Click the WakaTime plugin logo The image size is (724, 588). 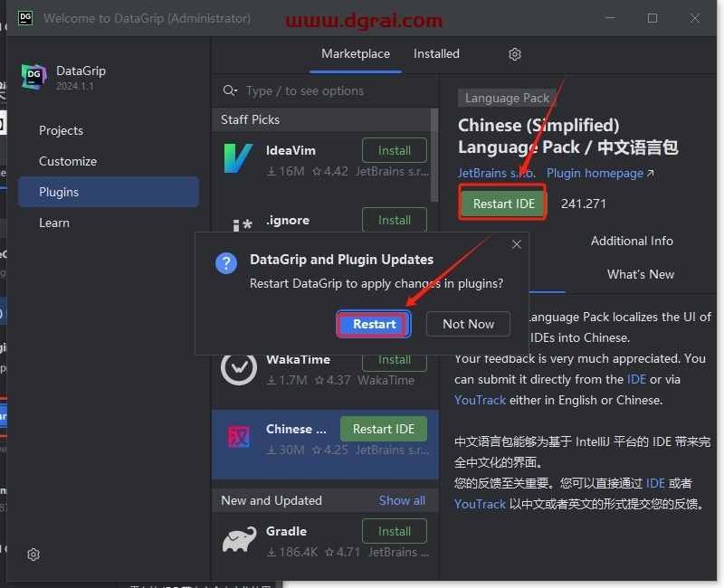(239, 369)
